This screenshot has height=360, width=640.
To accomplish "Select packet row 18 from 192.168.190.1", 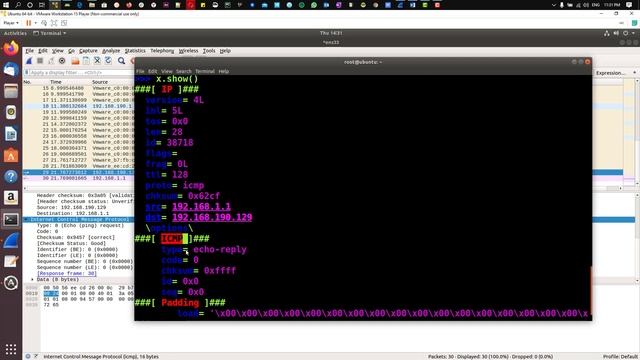I will [x=78, y=106].
